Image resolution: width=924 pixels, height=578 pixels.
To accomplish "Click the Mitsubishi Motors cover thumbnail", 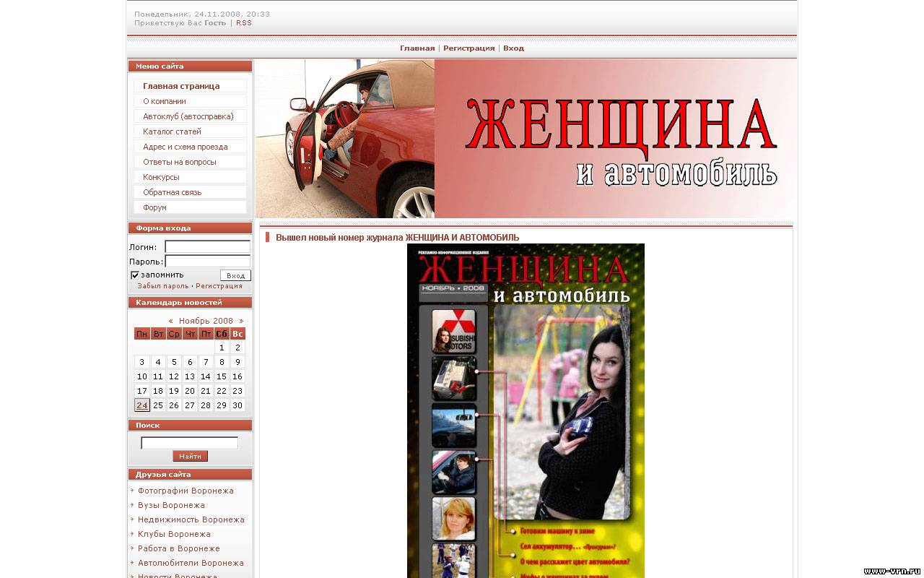I will (x=454, y=332).
